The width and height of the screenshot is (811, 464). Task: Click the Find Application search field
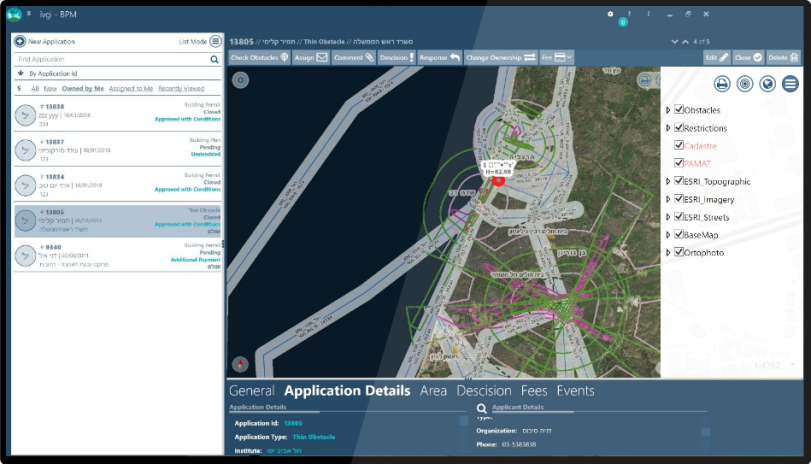click(110, 60)
